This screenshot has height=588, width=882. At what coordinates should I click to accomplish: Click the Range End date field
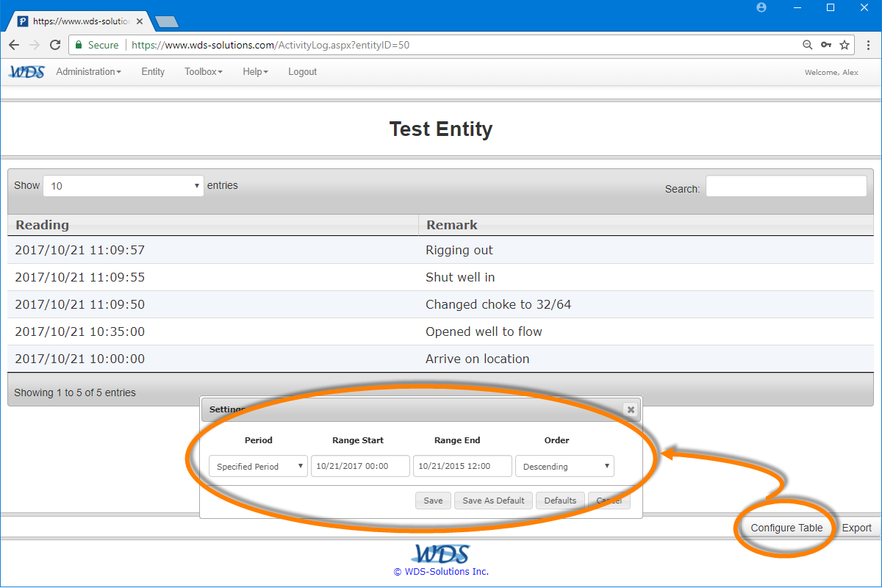[x=462, y=467]
